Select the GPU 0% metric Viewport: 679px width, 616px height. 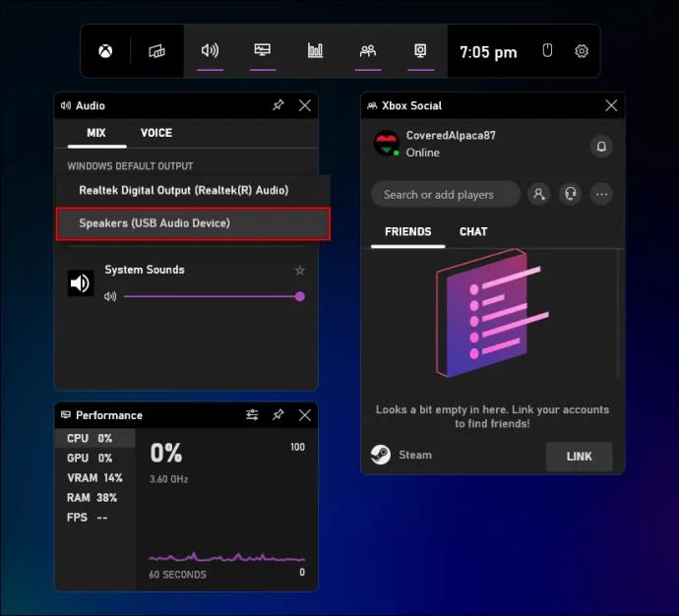tap(95, 458)
